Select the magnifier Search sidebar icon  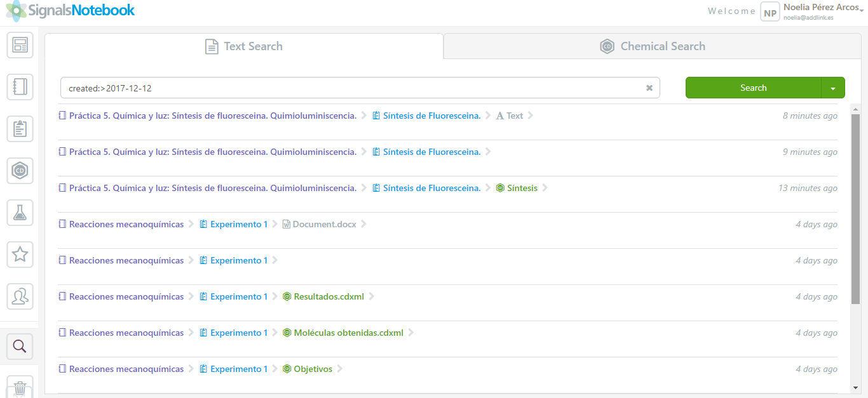pyautogui.click(x=20, y=346)
